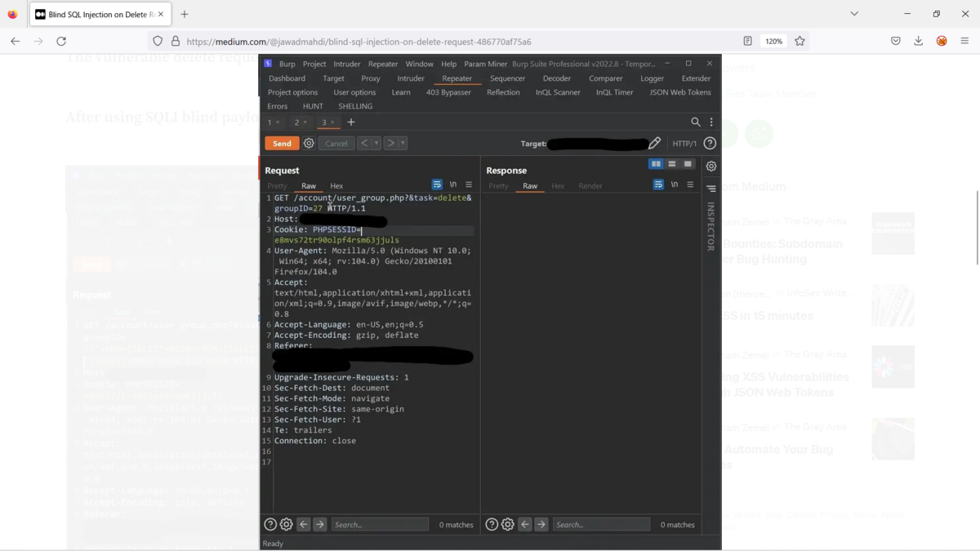
Task: Open Firefox downloads panel
Action: tap(919, 41)
